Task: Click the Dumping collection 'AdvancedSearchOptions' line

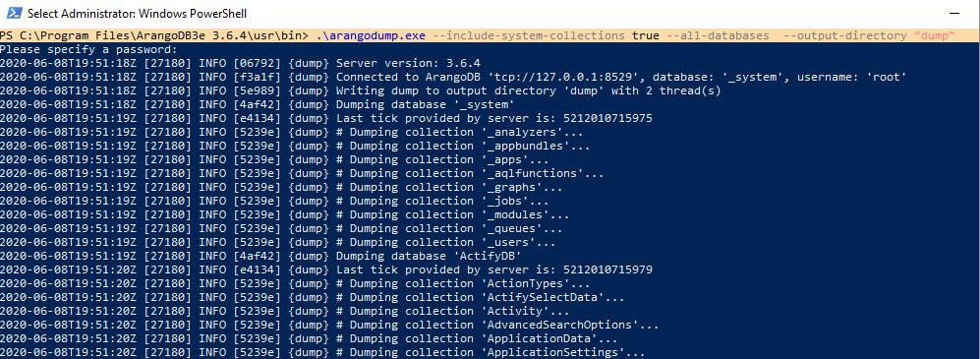Action: click(x=329, y=325)
